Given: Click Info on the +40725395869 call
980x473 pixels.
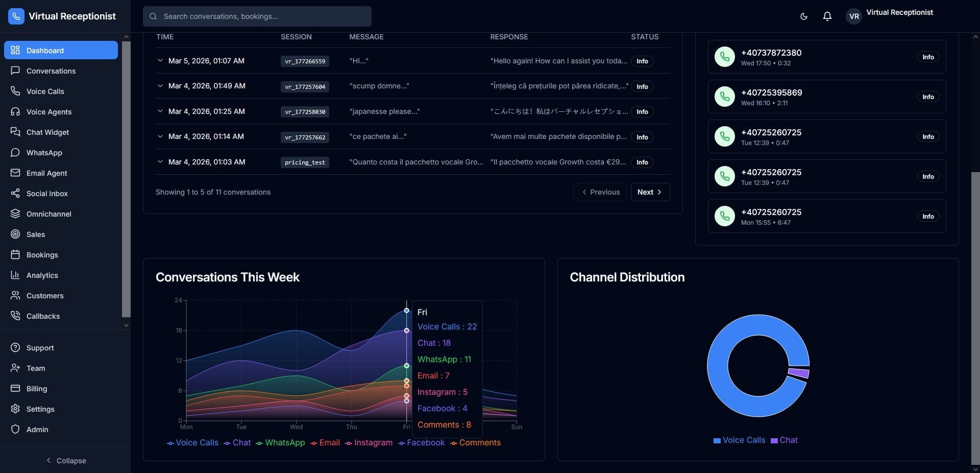Looking at the screenshot, I should click(928, 97).
